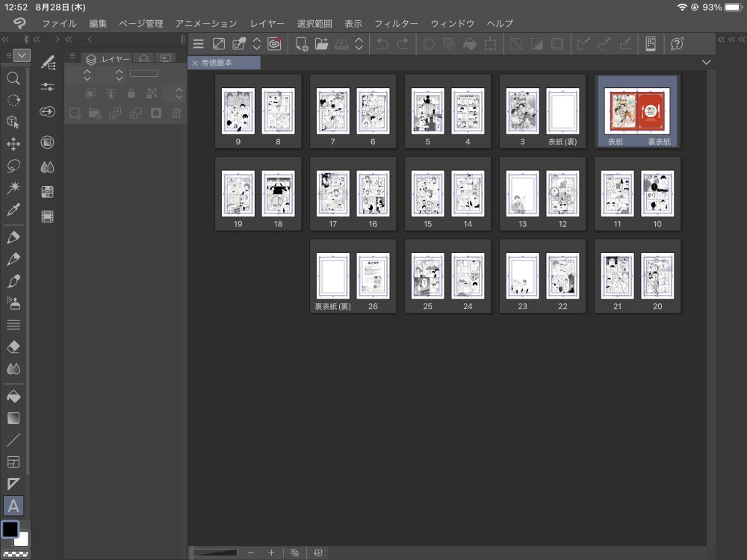The height and width of the screenshot is (560, 747).
Task: Expand the dropdown arrows next to display rotation icon
Action: (257, 44)
